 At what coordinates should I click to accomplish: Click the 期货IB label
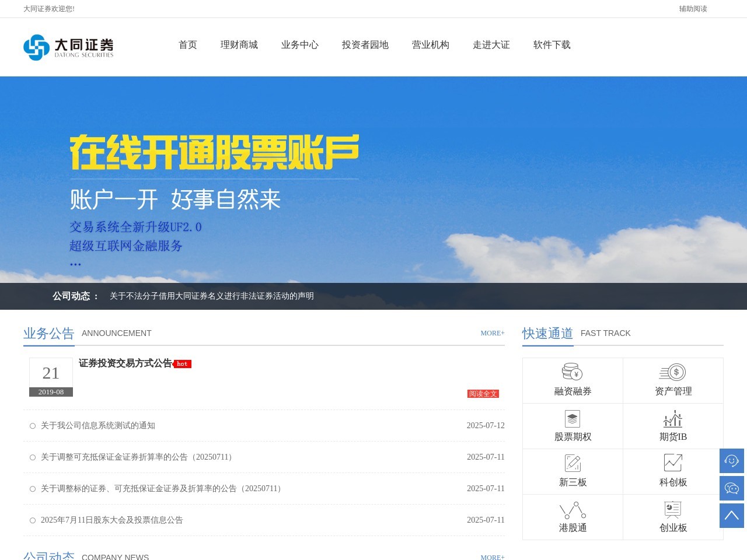(673, 437)
